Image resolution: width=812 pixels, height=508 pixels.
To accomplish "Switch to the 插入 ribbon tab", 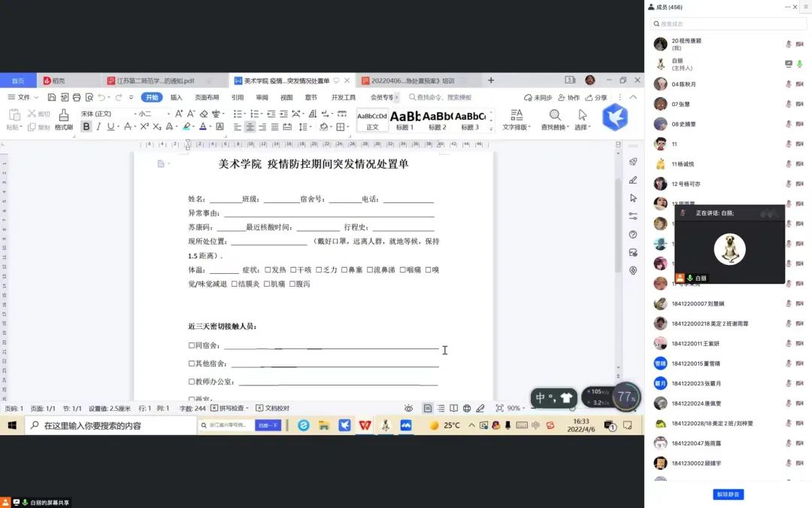I will (x=176, y=98).
